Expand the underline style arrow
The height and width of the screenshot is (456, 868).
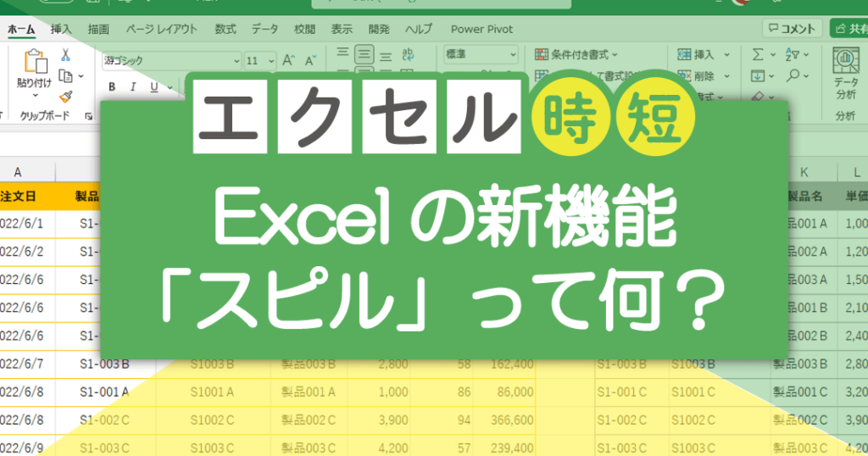tap(170, 87)
